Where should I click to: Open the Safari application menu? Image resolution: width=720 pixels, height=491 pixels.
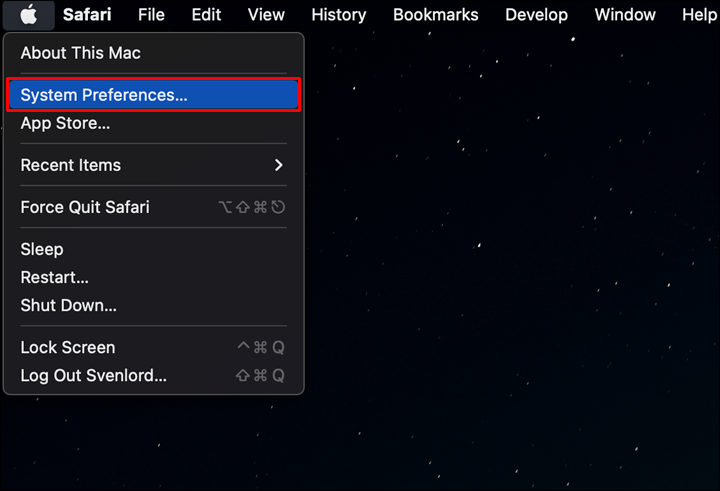tap(87, 15)
